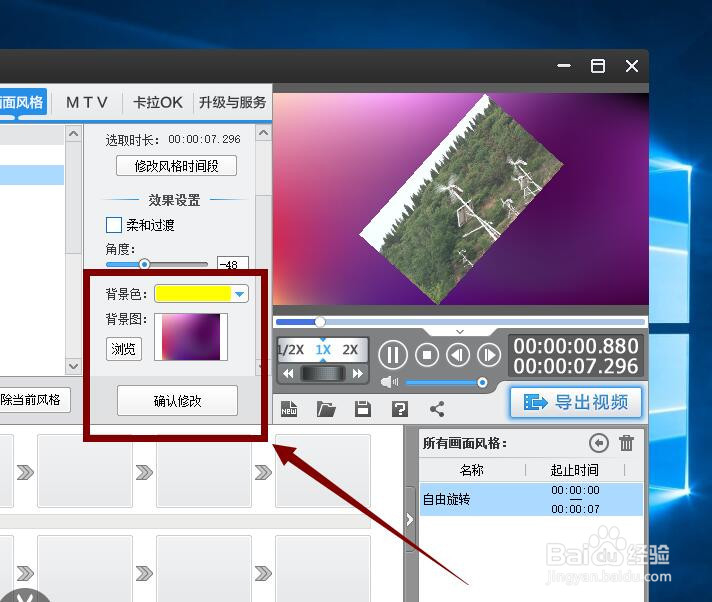Stop the video playback
This screenshot has height=602, width=712.
pos(426,355)
